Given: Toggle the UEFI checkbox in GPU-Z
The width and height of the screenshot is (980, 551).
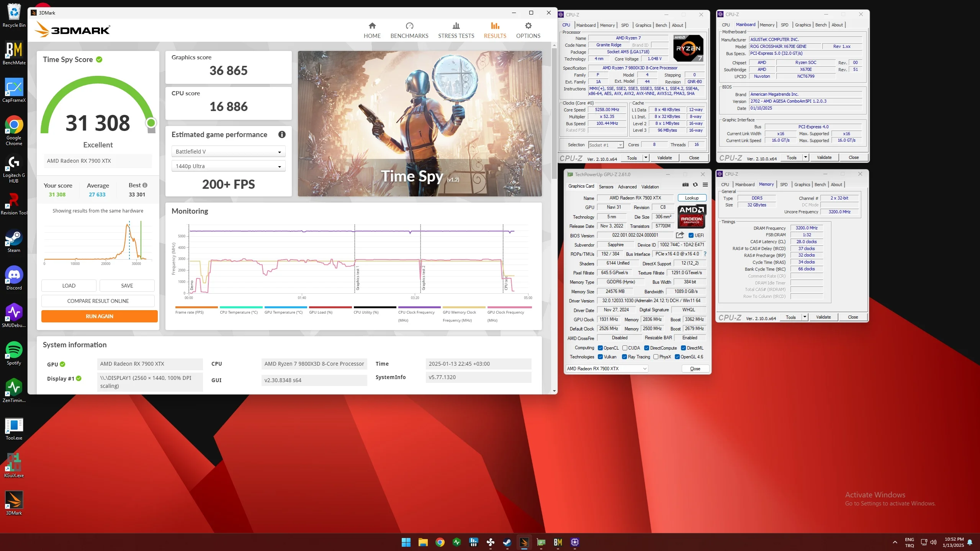Looking at the screenshot, I should click(691, 235).
